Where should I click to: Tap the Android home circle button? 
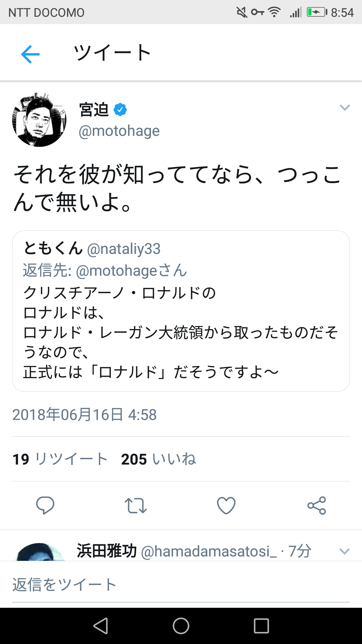[181, 626]
